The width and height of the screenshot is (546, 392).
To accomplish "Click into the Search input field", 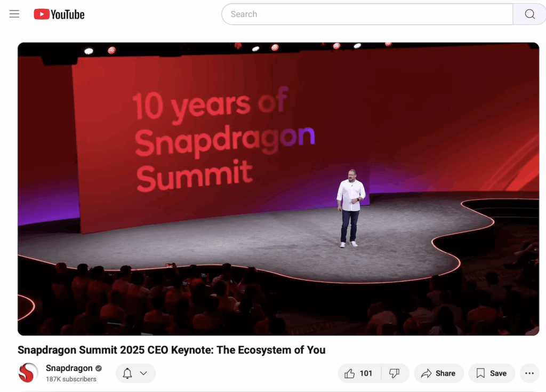I will (367, 14).
